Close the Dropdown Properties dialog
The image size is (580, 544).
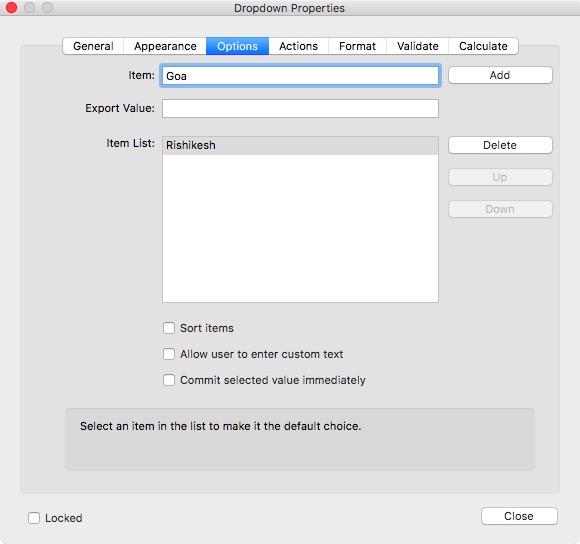(519, 516)
